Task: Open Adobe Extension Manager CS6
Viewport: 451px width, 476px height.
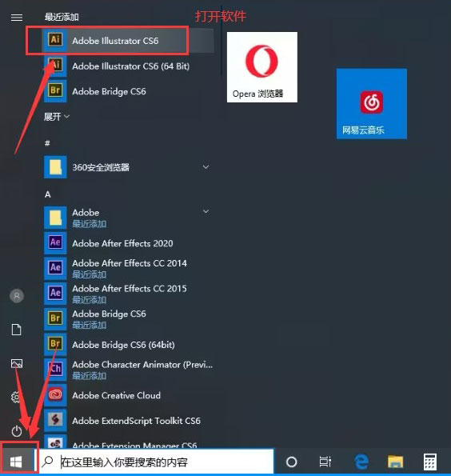Action: pos(129,442)
